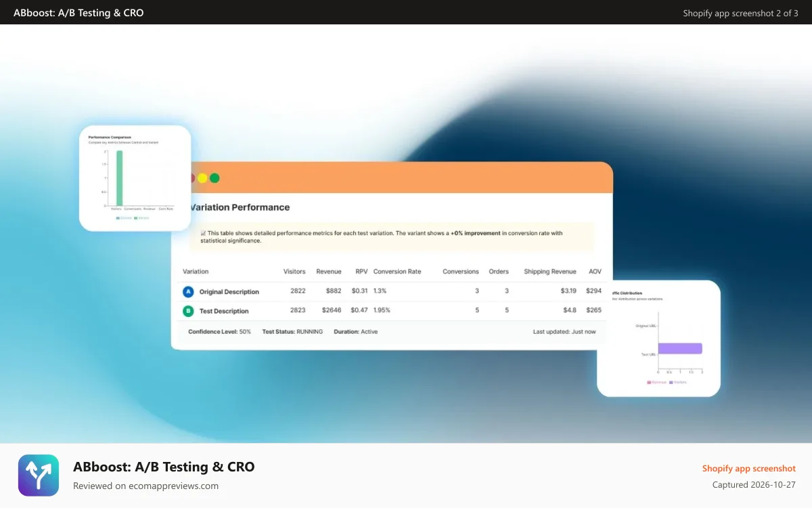Click the chart emoji in info banner
The height and width of the screenshot is (508, 812).
click(x=203, y=233)
